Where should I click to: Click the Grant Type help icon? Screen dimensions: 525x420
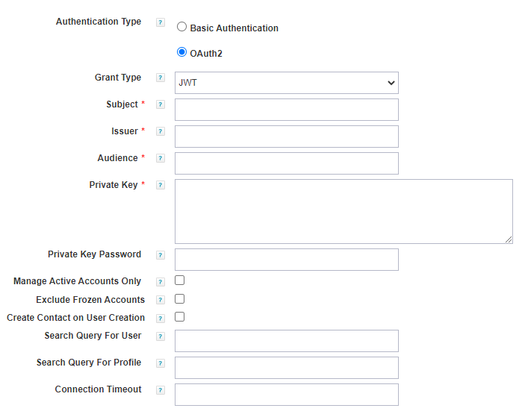[161, 78]
